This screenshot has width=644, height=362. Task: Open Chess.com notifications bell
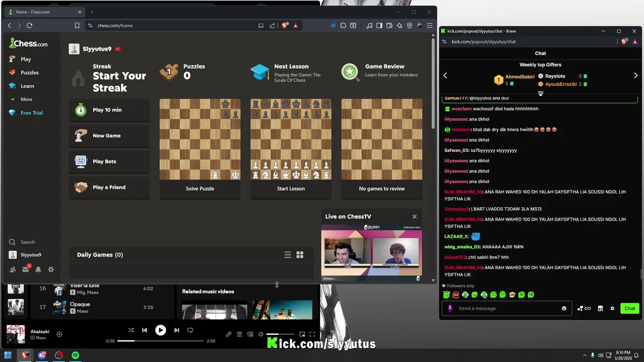point(38,269)
